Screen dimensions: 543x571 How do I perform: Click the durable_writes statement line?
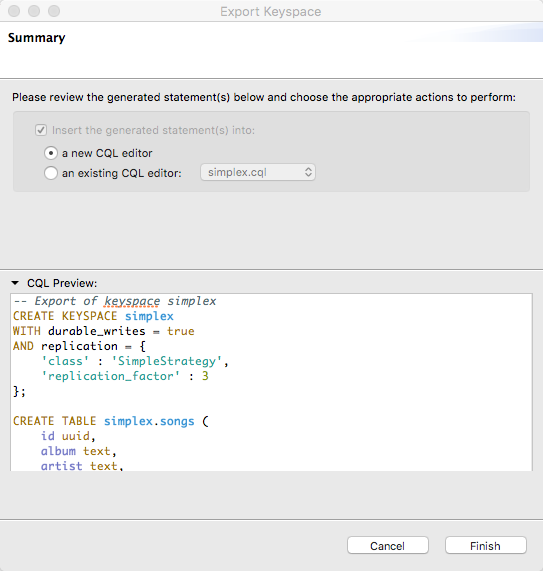pos(103,331)
